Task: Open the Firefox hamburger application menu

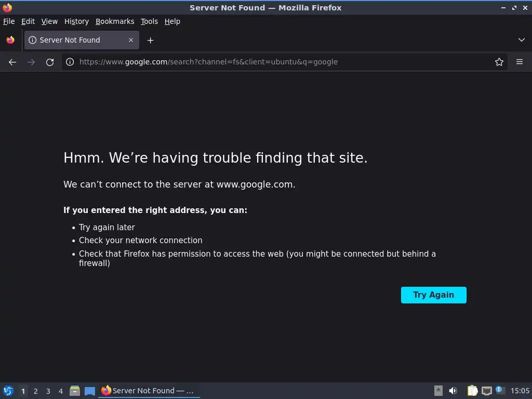Action: point(520,62)
